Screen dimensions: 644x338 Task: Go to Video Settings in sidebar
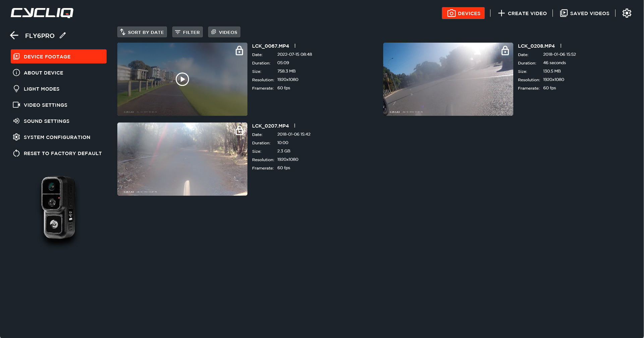tap(45, 105)
